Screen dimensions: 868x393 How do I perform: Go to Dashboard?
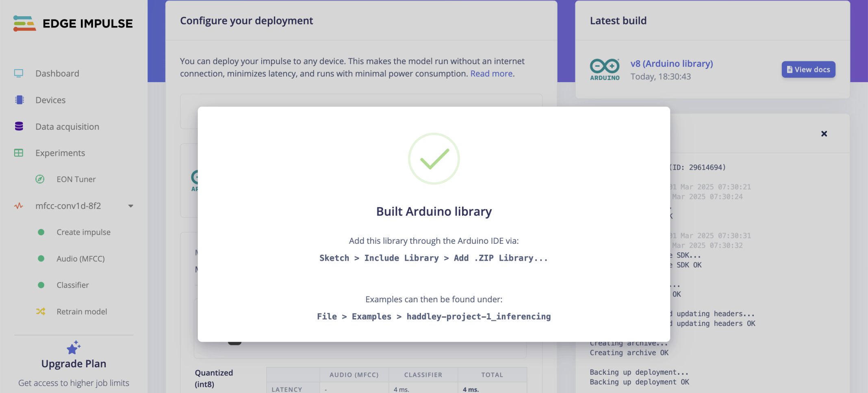click(57, 73)
